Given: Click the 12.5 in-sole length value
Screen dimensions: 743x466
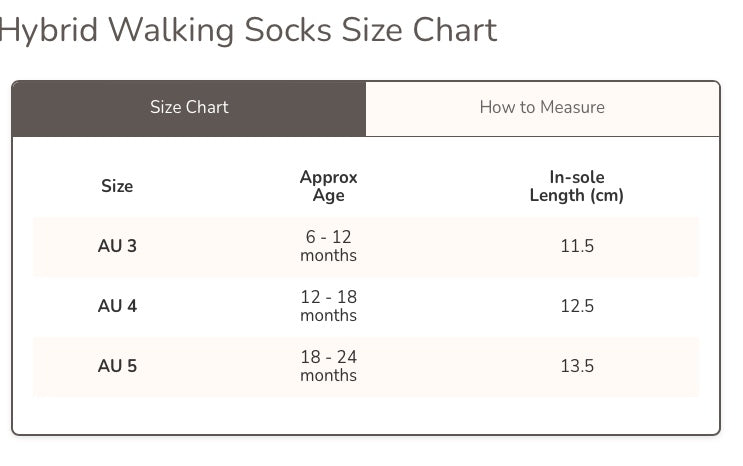Looking at the screenshot, I should tap(577, 306).
